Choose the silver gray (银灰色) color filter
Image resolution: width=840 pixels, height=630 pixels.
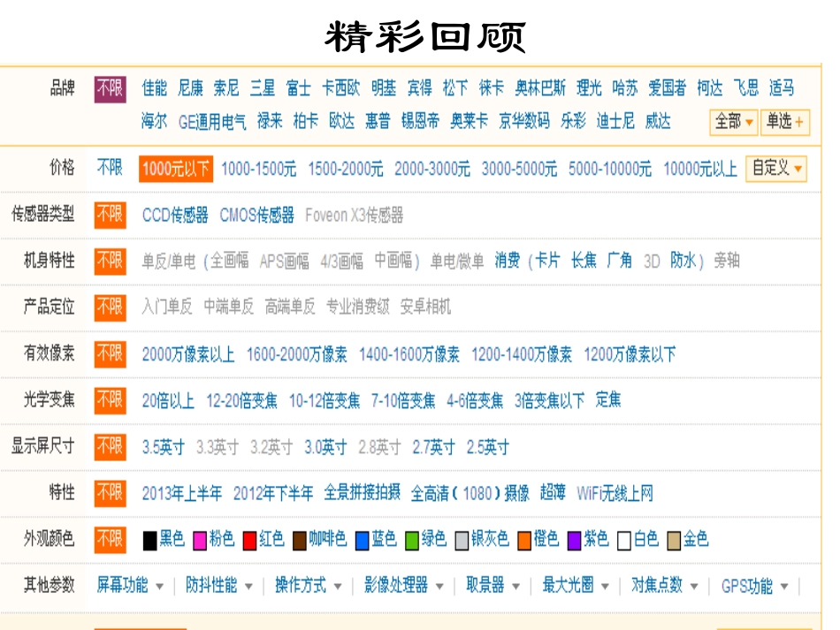(x=482, y=540)
